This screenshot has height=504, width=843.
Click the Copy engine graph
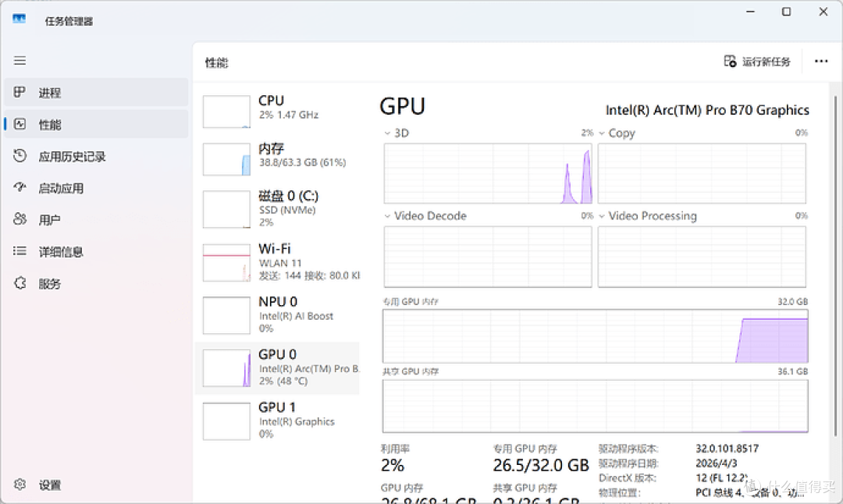tap(702, 173)
